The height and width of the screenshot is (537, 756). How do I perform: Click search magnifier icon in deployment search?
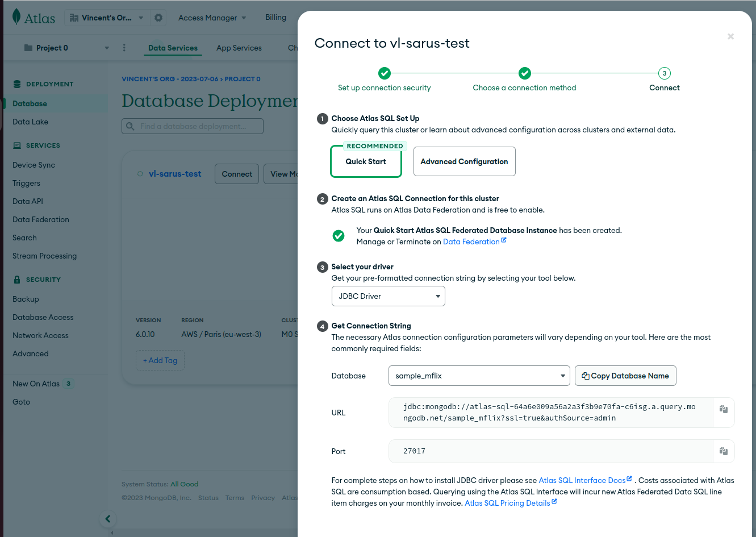131,126
